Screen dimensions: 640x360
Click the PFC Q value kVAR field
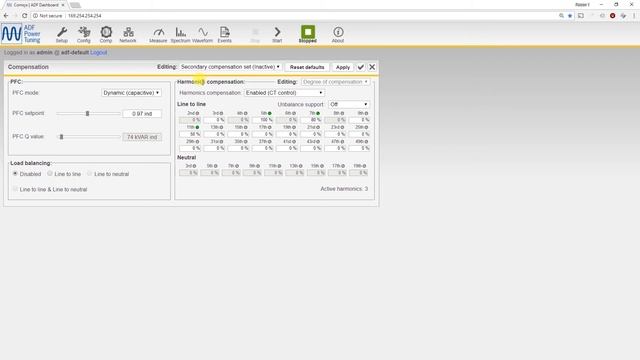[x=142, y=137]
